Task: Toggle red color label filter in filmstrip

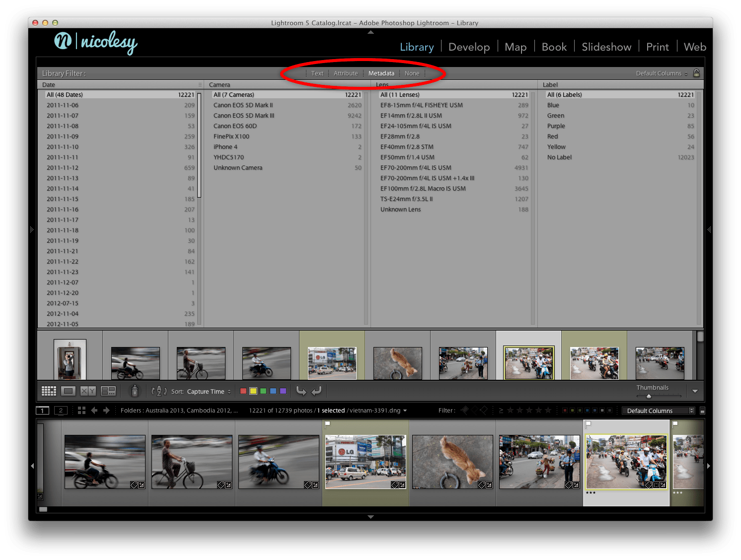Action: 565,411
